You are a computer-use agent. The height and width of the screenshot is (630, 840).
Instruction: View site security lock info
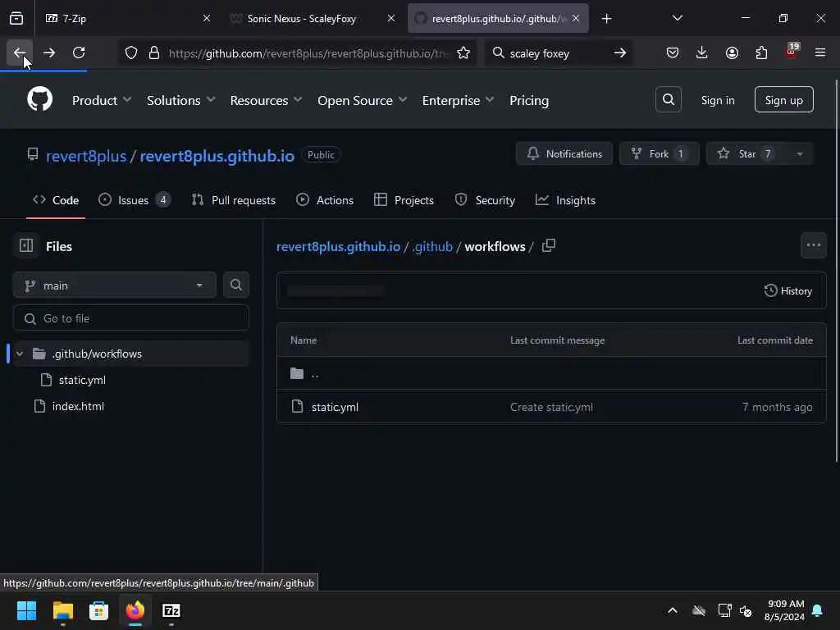coord(154,53)
